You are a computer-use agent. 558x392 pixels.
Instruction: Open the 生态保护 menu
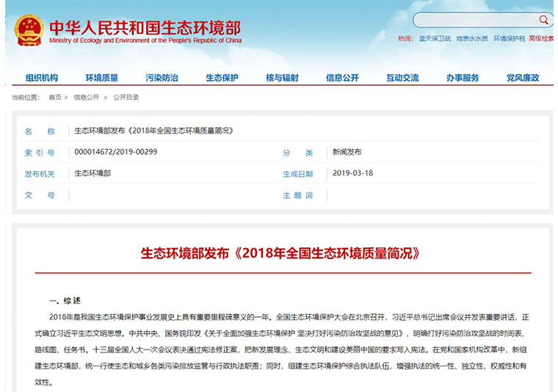point(222,78)
